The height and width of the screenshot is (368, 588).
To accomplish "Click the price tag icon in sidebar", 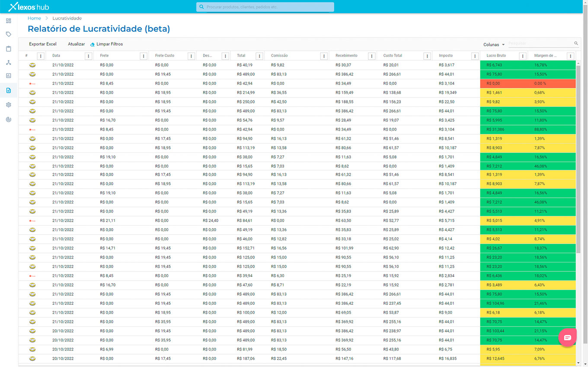I will pos(9,35).
